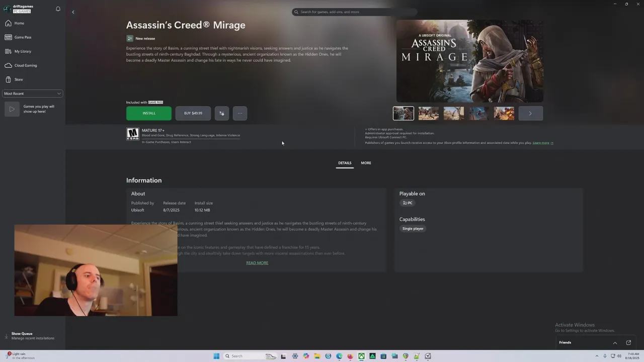Viewport: 644px width, 362px height.
Task: Open Firefox from the taskbar
Action: click(350, 356)
